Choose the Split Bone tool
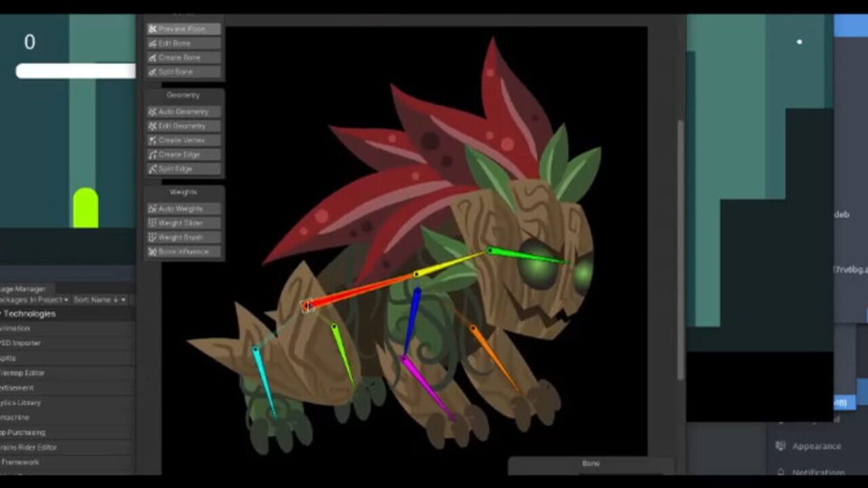Screen dimensions: 868x488 184,72
